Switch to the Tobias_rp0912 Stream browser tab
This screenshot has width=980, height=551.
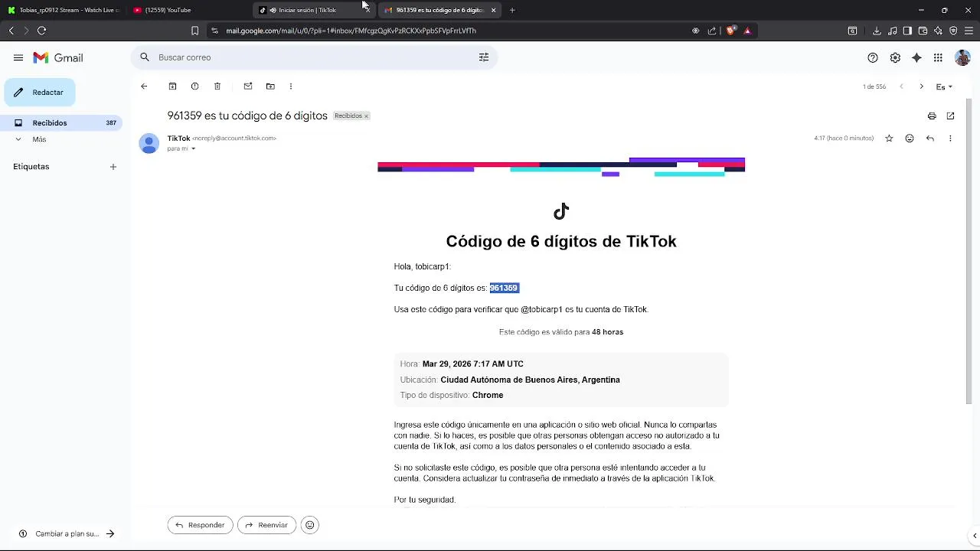[63, 10]
